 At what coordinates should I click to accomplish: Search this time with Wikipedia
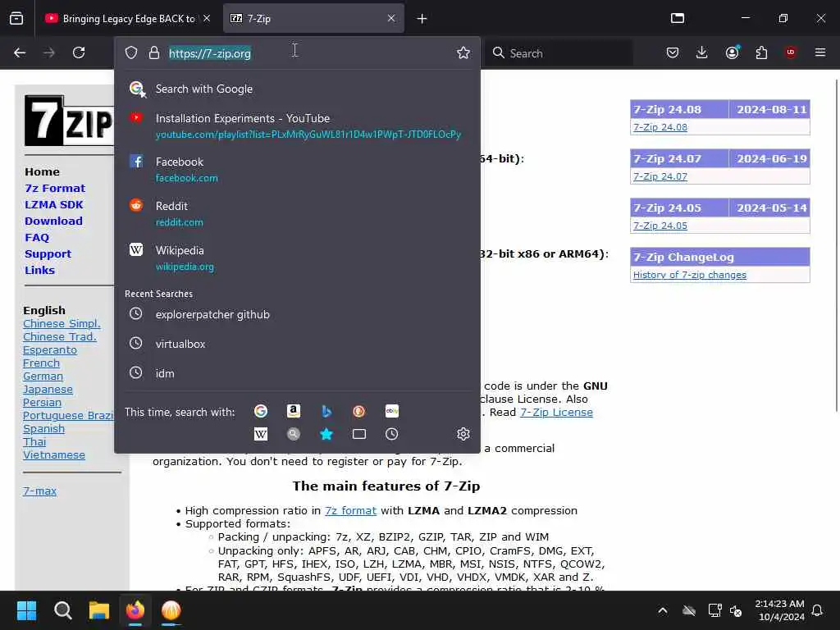[261, 434]
